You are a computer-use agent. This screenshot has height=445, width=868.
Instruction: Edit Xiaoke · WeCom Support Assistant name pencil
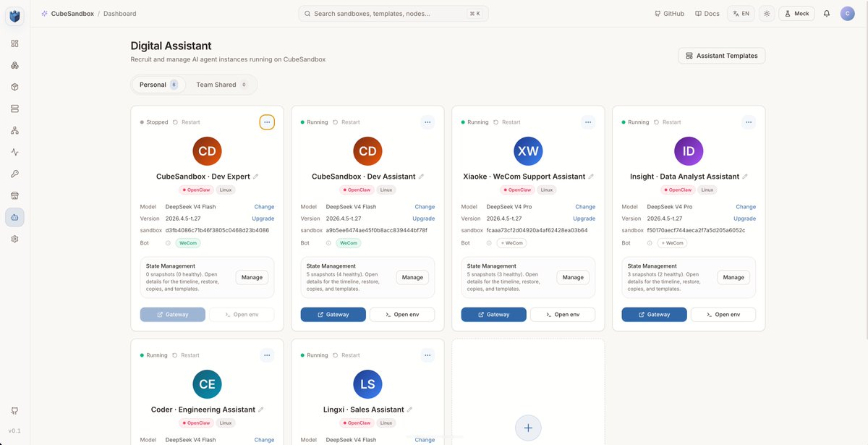(x=591, y=177)
